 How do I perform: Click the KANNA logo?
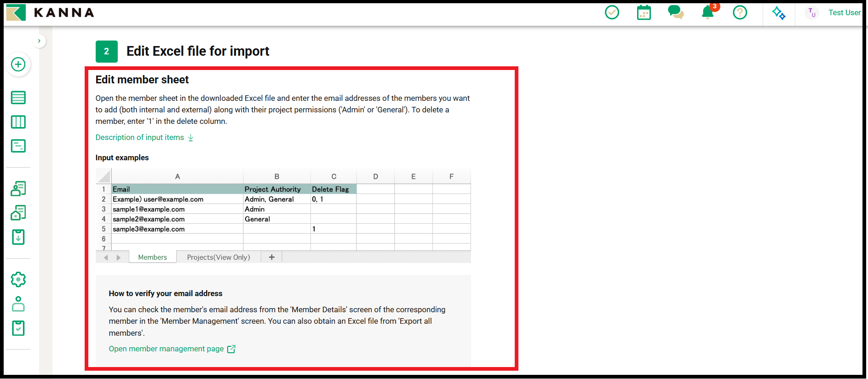[50, 12]
